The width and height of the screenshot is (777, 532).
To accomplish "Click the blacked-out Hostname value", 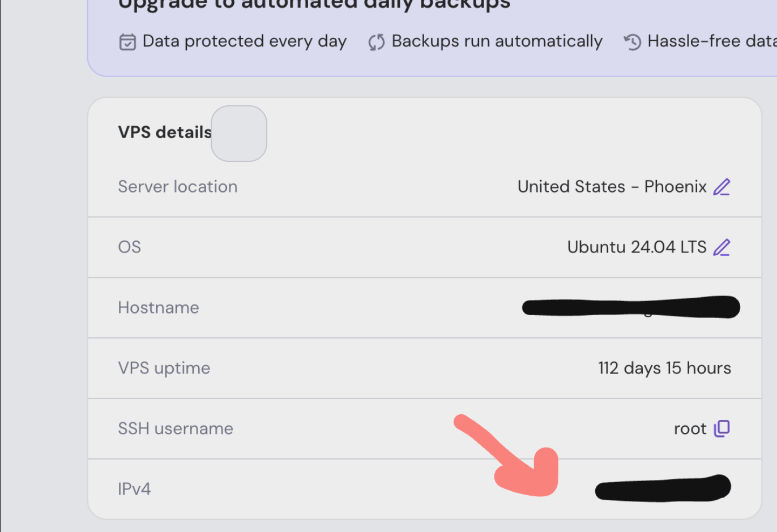I will coord(630,307).
